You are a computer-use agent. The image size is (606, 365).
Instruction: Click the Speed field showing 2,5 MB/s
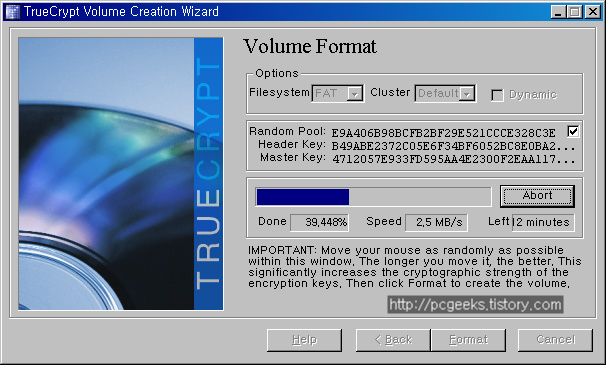pyautogui.click(x=436, y=222)
